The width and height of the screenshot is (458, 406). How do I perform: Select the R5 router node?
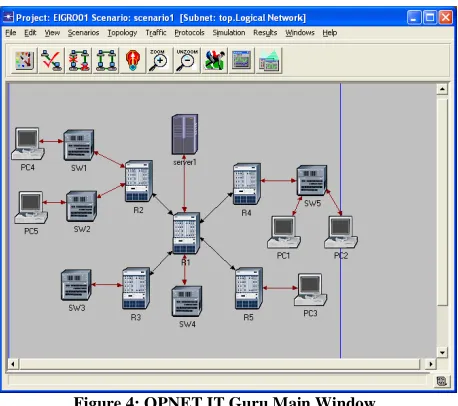pyautogui.click(x=249, y=288)
